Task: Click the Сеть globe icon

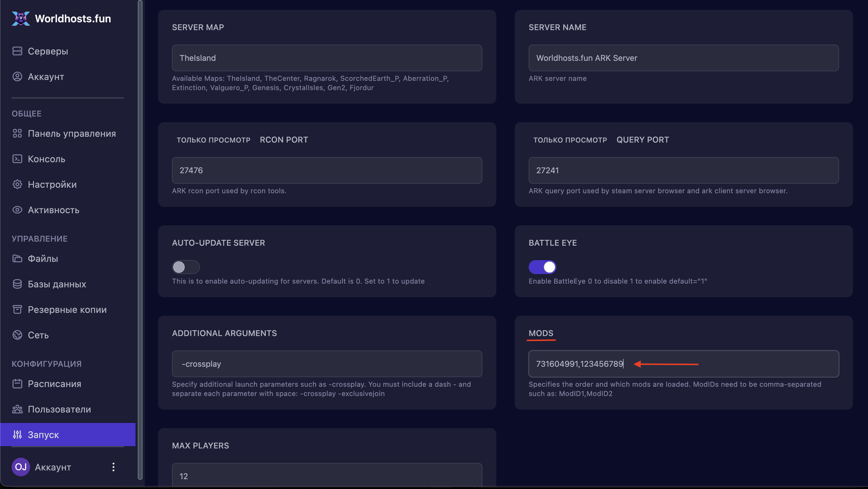Action: [17, 335]
